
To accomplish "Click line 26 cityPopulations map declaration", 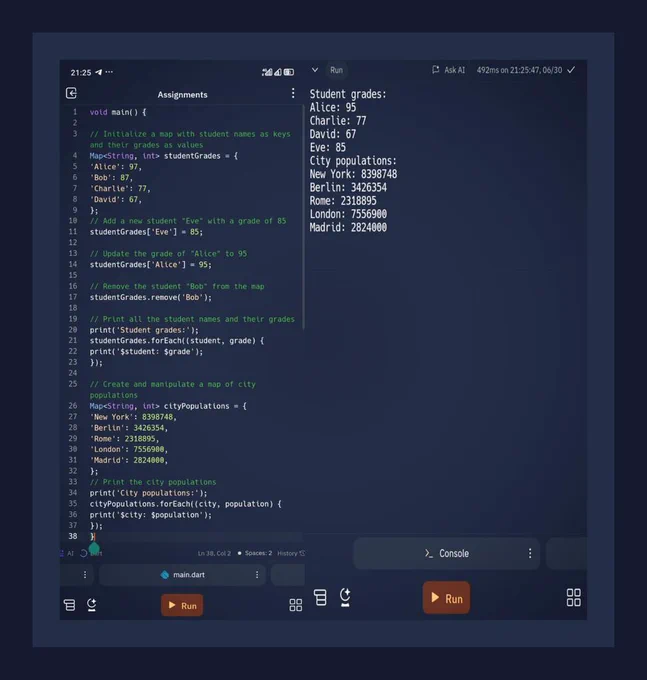I will [168, 406].
